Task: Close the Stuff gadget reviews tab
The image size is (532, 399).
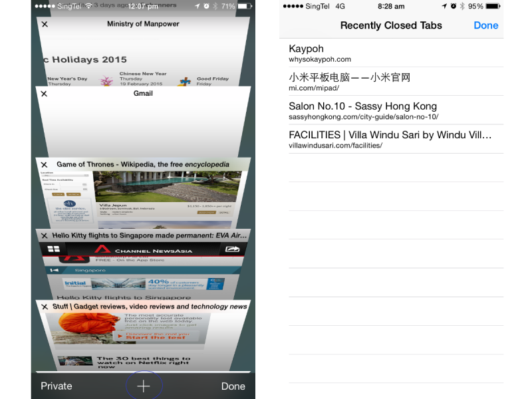Action: pos(45,307)
